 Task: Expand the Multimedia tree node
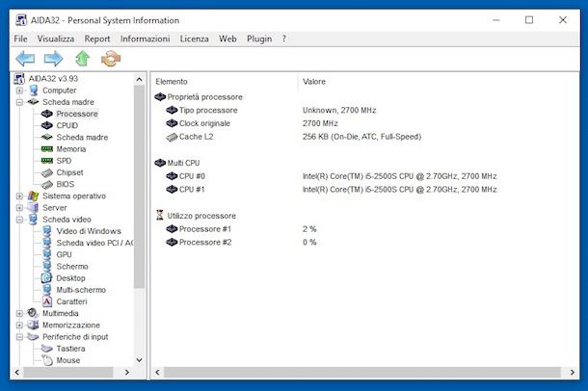point(19,313)
